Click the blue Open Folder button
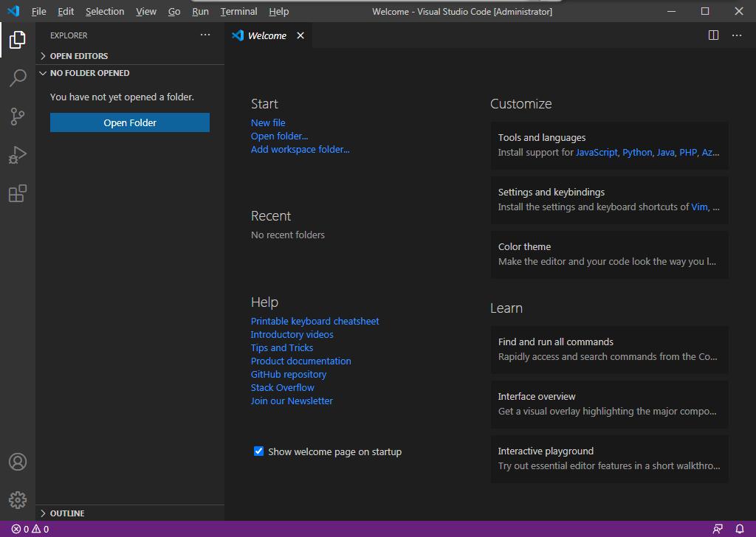This screenshot has height=537, width=756. click(x=130, y=122)
